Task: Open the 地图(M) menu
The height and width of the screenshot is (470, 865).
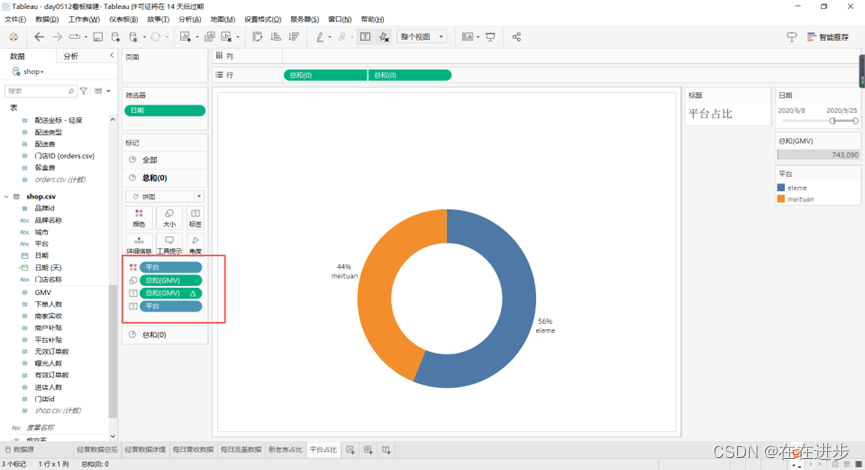Action: point(223,19)
